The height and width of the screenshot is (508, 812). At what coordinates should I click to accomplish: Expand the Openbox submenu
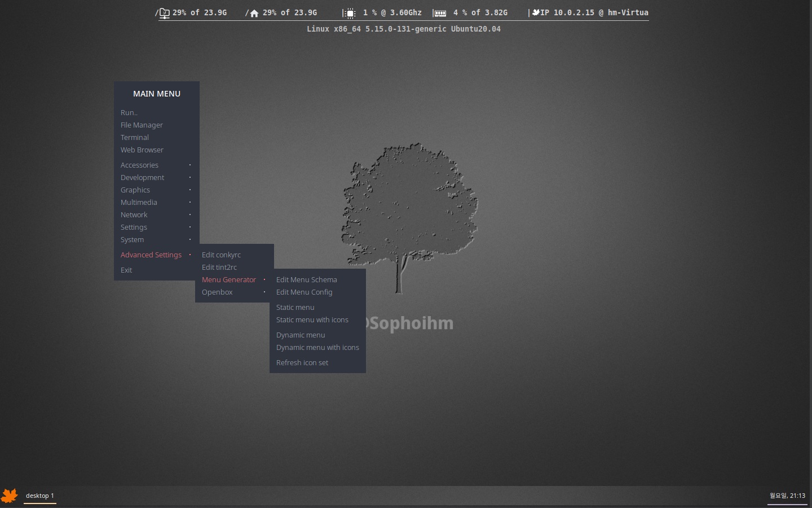(x=218, y=292)
